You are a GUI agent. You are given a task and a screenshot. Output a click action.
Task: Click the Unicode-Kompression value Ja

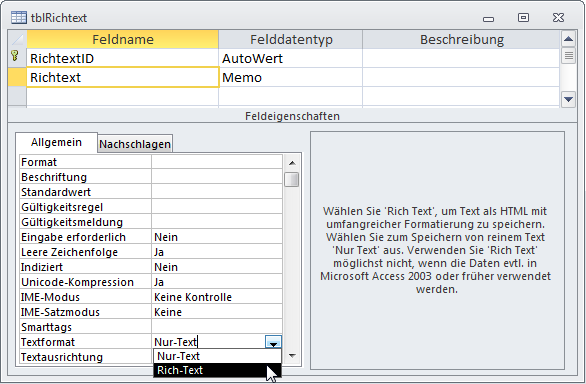pos(217,282)
